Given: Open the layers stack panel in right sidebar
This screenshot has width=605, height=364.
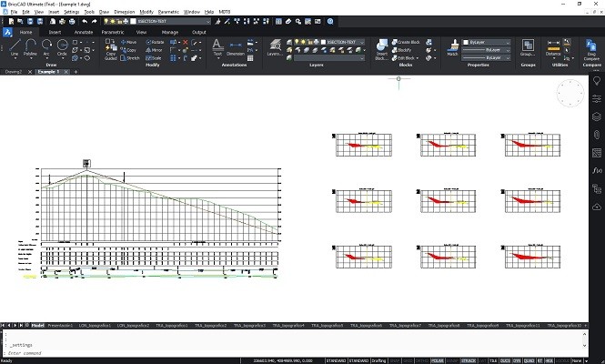Looking at the screenshot, I should click(x=597, y=116).
